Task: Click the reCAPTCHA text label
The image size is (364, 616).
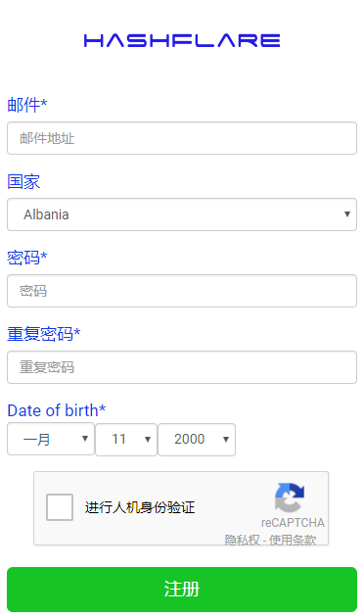Action: pos(293,523)
